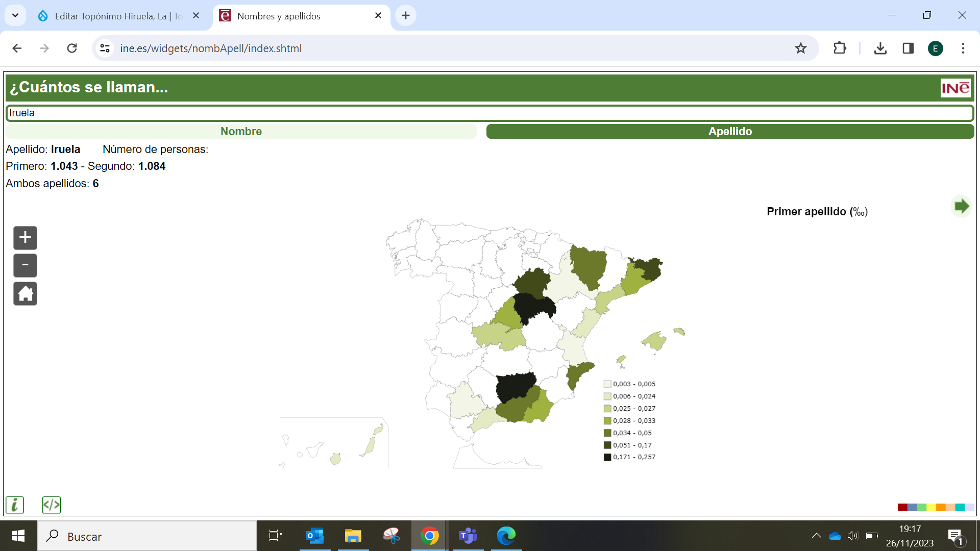
Task: Click the green next arrow
Action: tap(961, 207)
